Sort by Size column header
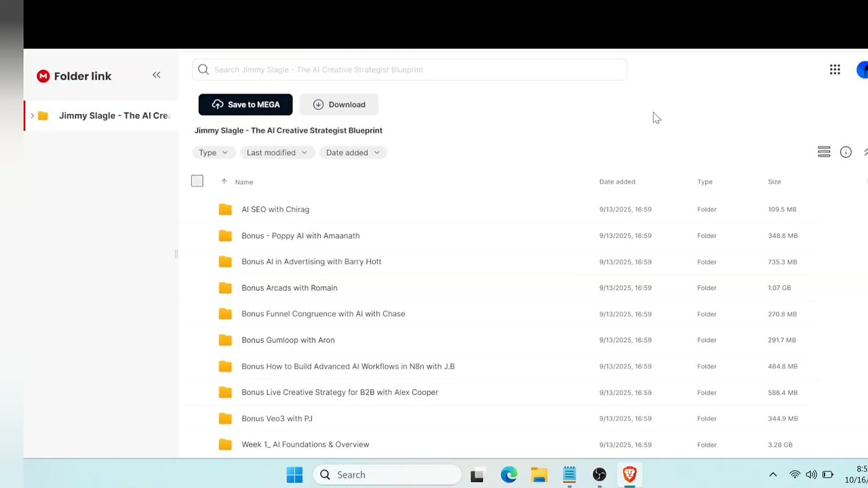Screen dimensions: 868x488 (x=774, y=182)
